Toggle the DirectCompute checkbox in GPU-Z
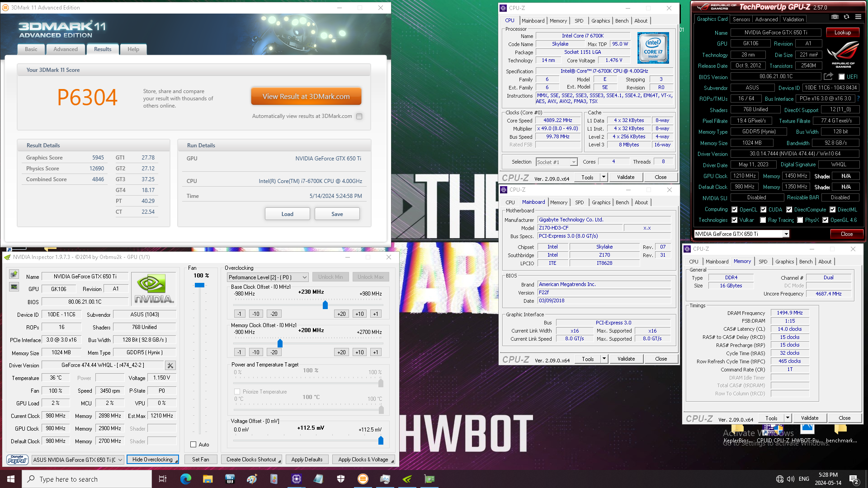This screenshot has height=488, width=868. tap(789, 210)
